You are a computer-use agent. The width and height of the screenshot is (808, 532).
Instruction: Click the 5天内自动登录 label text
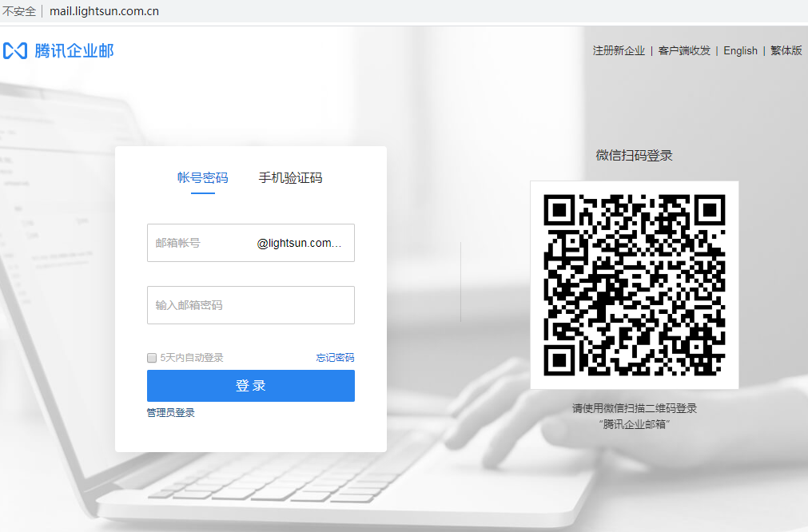pyautogui.click(x=192, y=358)
